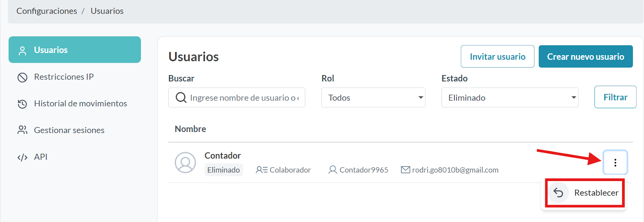Open Restricciones IP in the sidebar

click(64, 77)
